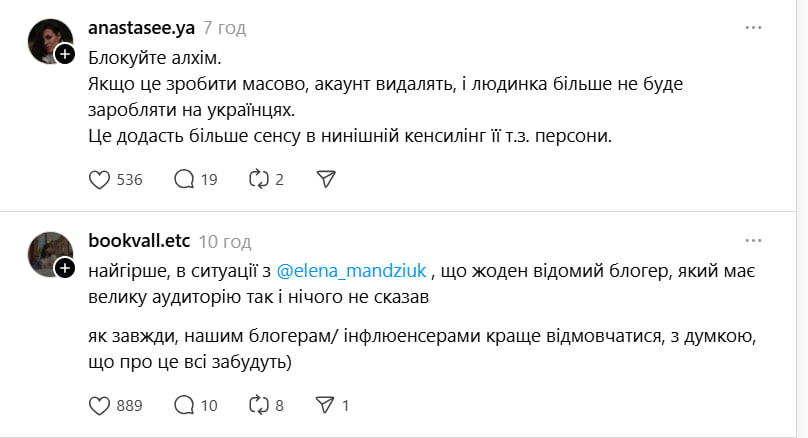Image resolution: width=808 pixels, height=438 pixels.
Task: Open comments on the bookvall.etc post
Action: 184,405
